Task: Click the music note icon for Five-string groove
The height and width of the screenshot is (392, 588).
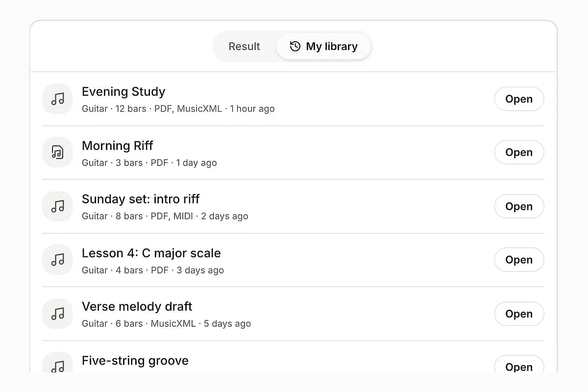Action: (58, 363)
